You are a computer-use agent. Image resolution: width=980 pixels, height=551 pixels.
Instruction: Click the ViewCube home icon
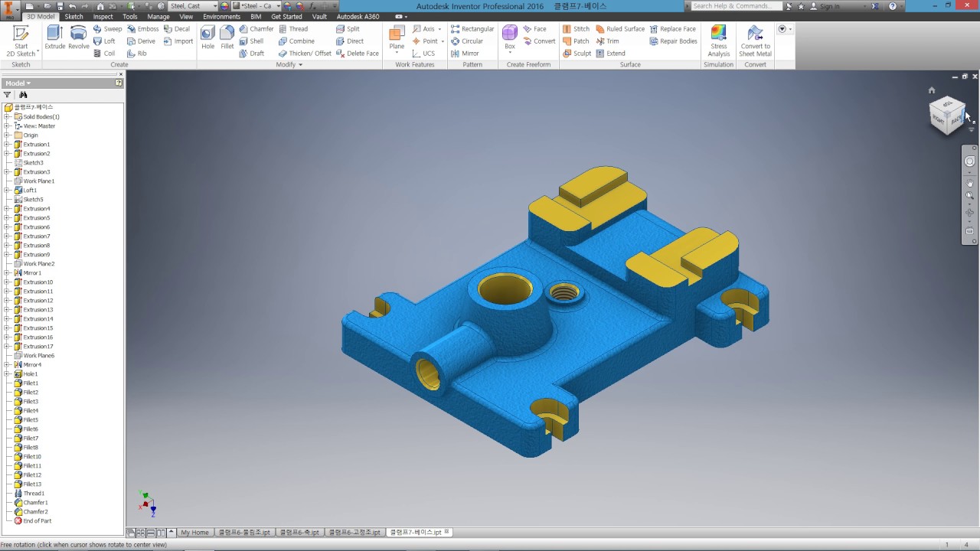[x=932, y=90]
